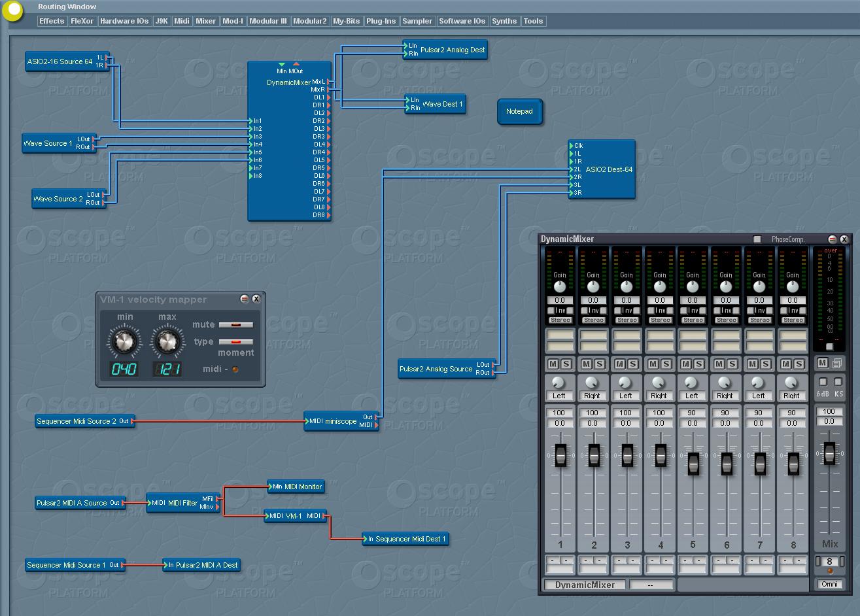Screen dimensions: 860x616
Task: Select the MIDI Monitor module
Action: pos(296,487)
